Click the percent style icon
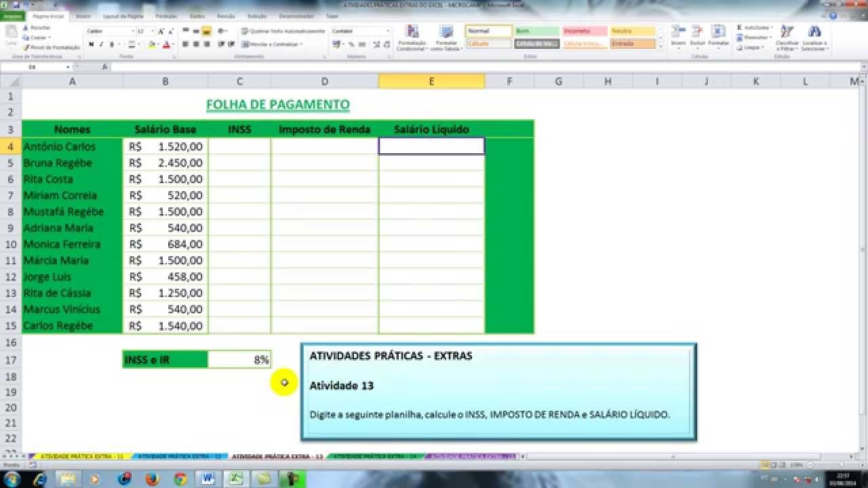 click(351, 44)
